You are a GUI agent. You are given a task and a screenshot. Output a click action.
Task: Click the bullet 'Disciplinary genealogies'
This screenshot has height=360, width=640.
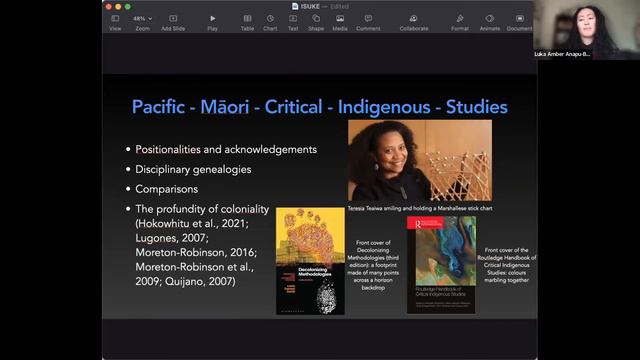[x=193, y=169]
